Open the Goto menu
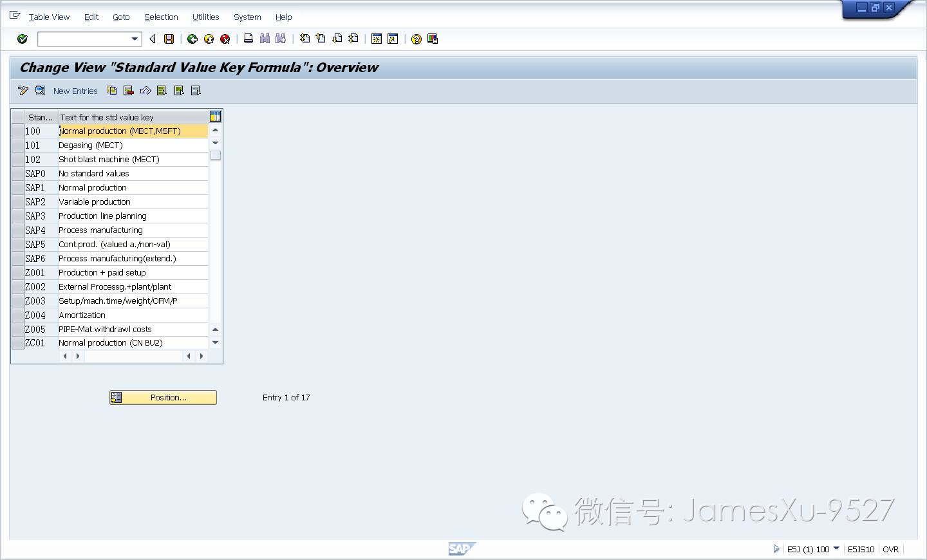927x560 pixels. tap(121, 17)
